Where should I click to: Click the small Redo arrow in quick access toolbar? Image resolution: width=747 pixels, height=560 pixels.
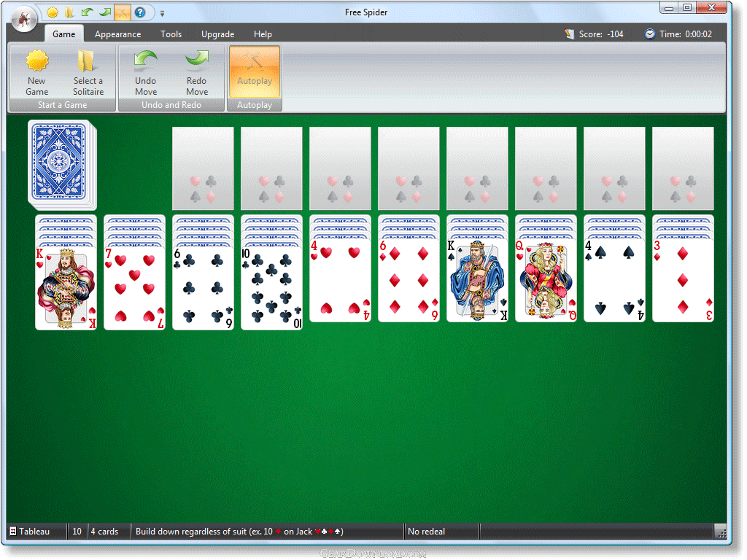(105, 12)
